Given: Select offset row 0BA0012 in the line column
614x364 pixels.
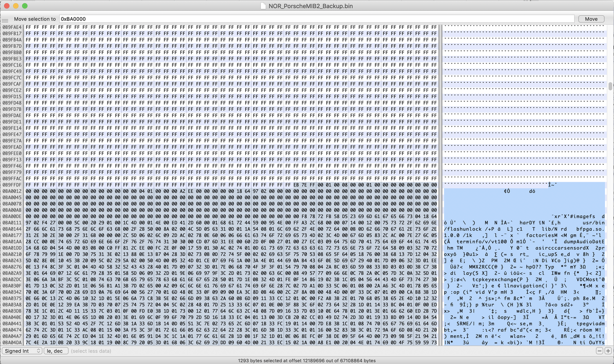Looking at the screenshot, I should coord(12,191).
